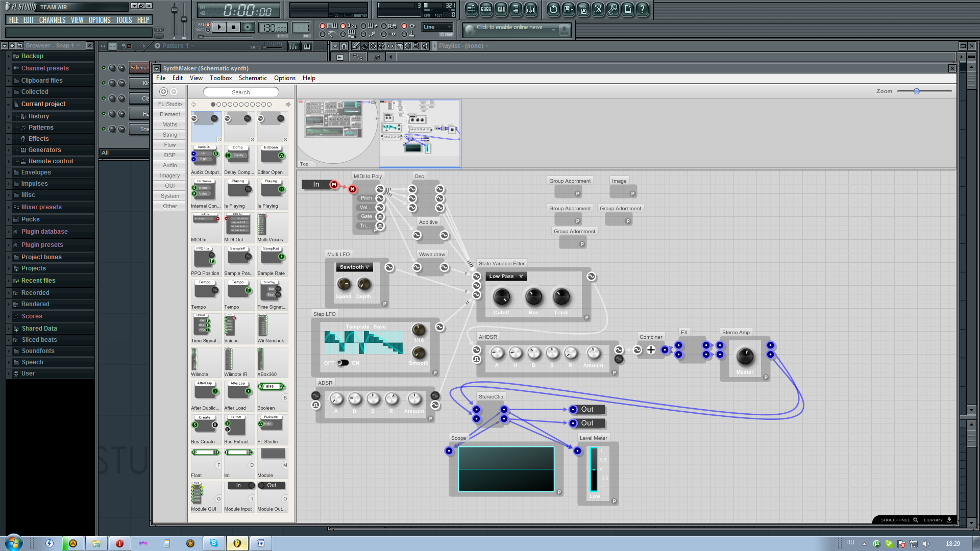Click the Save new version icon
The height and width of the screenshot is (551, 980).
(x=568, y=9)
